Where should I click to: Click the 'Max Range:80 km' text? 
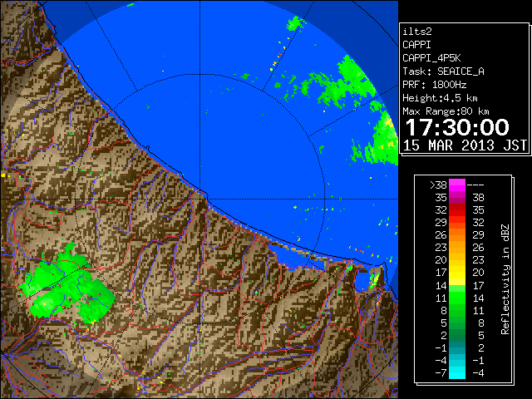[x=446, y=111]
